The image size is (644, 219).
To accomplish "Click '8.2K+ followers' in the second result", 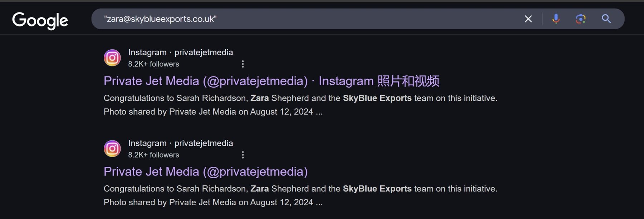I will pos(153,155).
